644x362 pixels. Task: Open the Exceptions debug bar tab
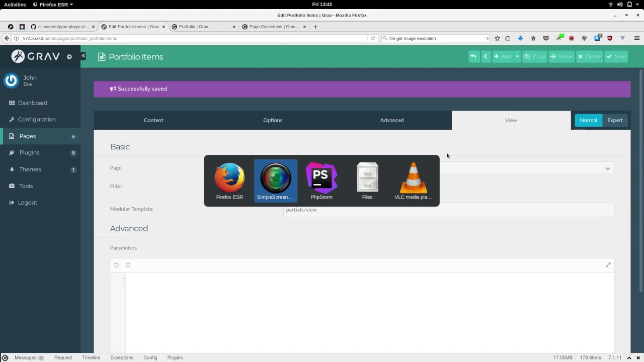pyautogui.click(x=122, y=357)
